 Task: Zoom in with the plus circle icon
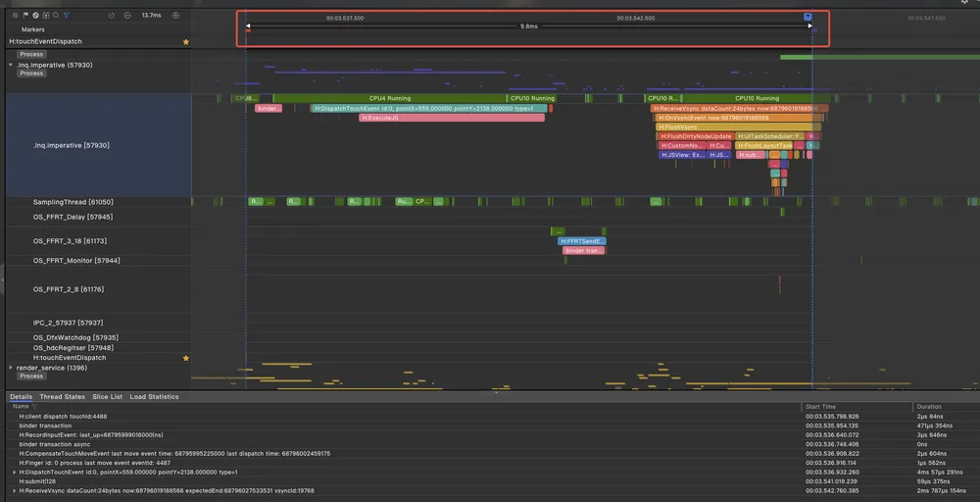pyautogui.click(x=175, y=15)
